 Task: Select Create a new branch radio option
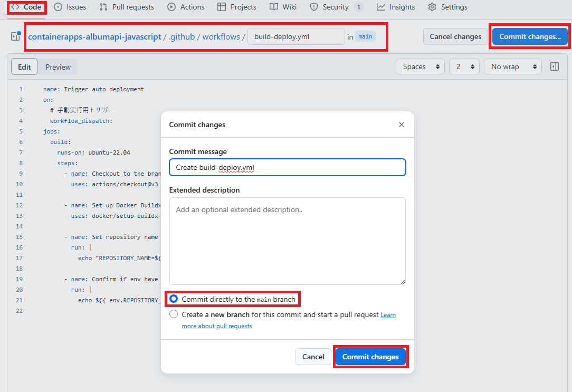174,314
